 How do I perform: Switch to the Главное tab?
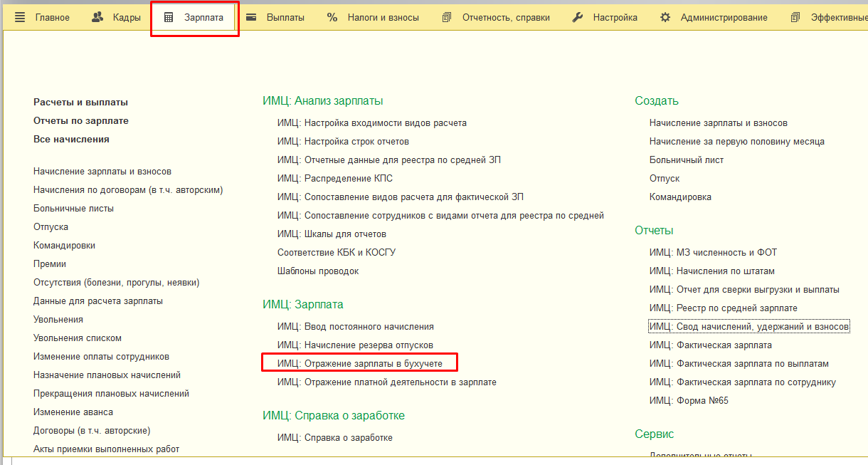(x=51, y=17)
